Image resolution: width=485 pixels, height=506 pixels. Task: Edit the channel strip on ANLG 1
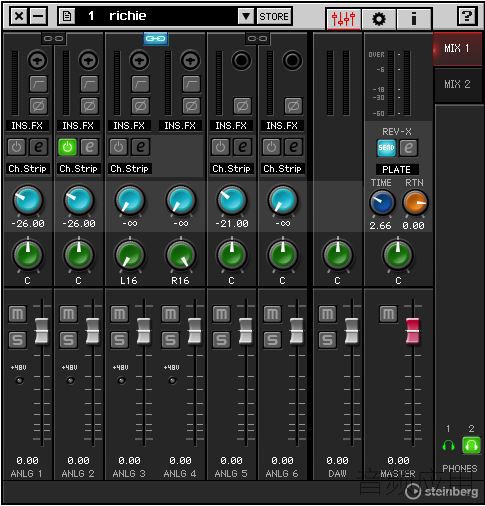click(x=39, y=147)
